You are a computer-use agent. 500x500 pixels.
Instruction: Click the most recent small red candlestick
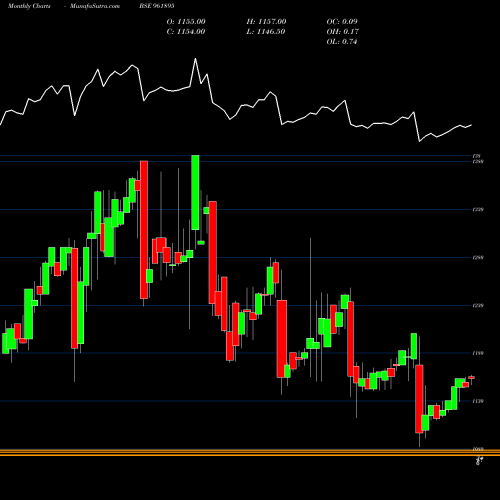471,377
